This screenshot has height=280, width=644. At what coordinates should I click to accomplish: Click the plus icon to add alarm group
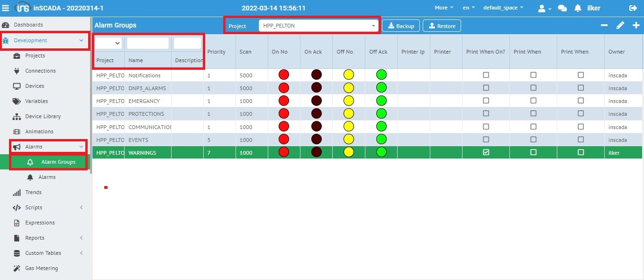[636, 26]
